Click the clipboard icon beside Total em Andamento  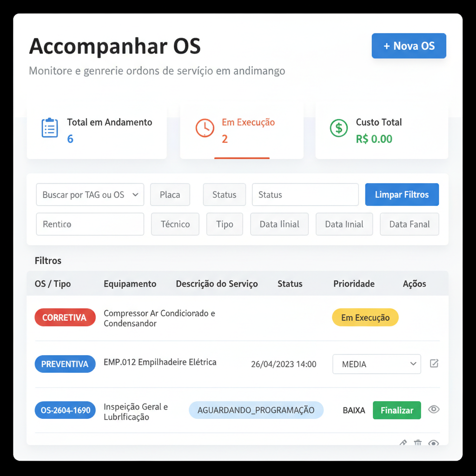pyautogui.click(x=50, y=128)
